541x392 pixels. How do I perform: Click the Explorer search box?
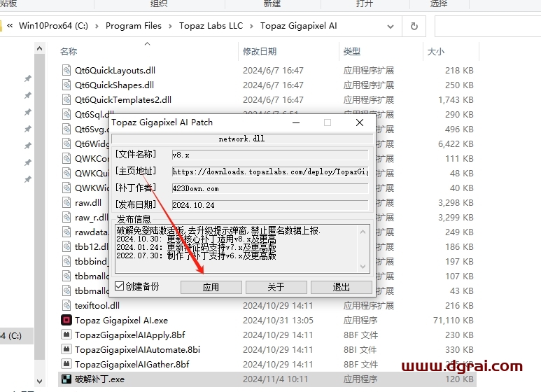click(x=488, y=26)
